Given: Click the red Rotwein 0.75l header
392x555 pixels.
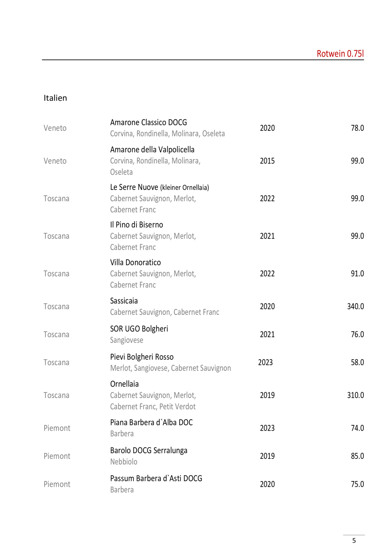Looking at the screenshot, I should pyautogui.click(x=340, y=54).
